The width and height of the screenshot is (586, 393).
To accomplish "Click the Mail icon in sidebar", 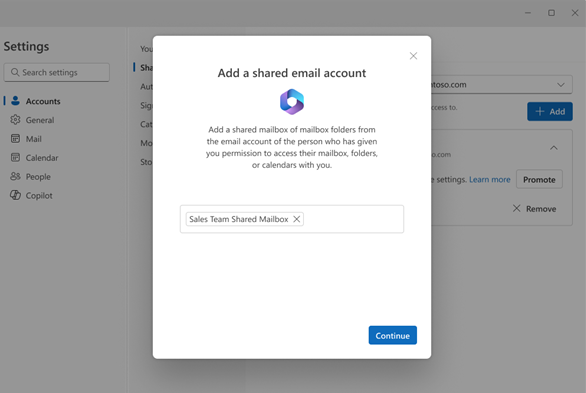I will click(x=15, y=139).
